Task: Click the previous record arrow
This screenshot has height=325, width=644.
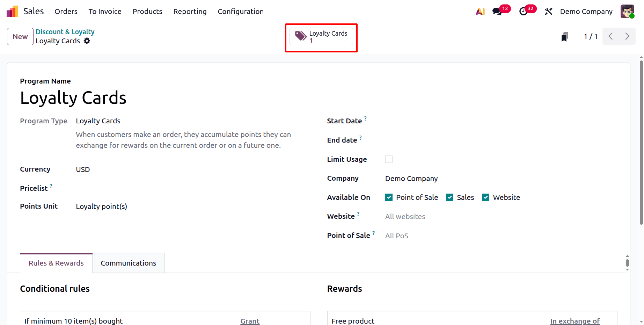Action: (610, 36)
